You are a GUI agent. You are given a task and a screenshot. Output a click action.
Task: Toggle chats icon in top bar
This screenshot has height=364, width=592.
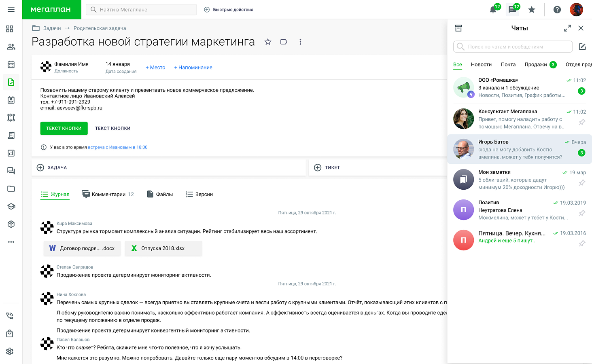[x=512, y=9]
